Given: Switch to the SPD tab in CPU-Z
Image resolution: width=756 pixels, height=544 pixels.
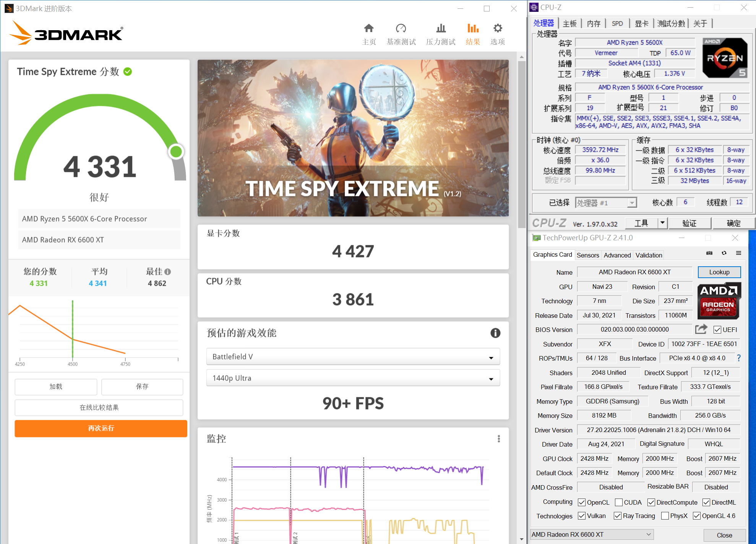Looking at the screenshot, I should (x=617, y=24).
